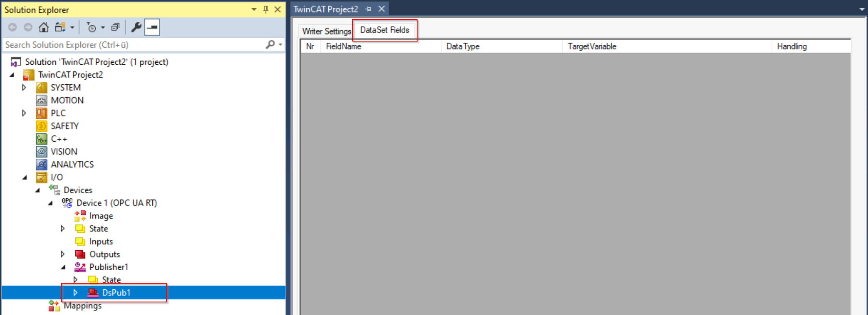Expand the DsPub1 node
Viewport: 868px width, 315px height.
[x=76, y=293]
